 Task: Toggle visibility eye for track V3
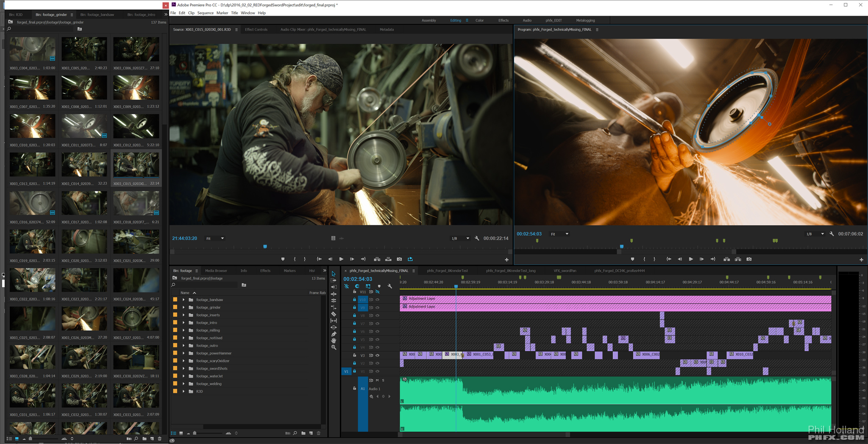coord(378,355)
